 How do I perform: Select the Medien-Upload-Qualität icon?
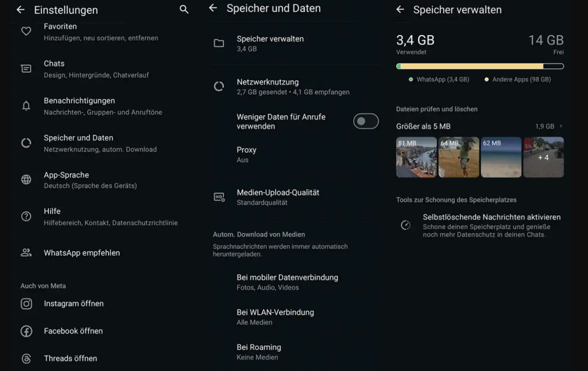[219, 197]
